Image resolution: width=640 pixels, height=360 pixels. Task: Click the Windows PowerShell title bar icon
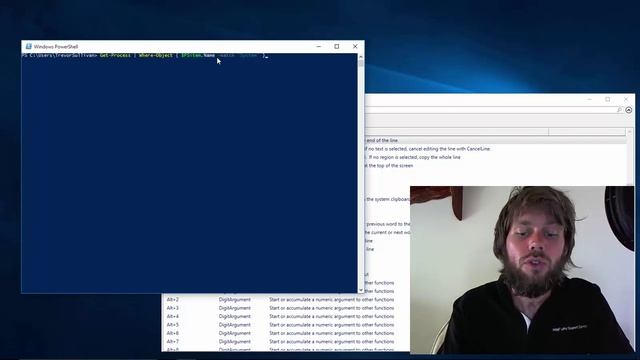point(29,47)
